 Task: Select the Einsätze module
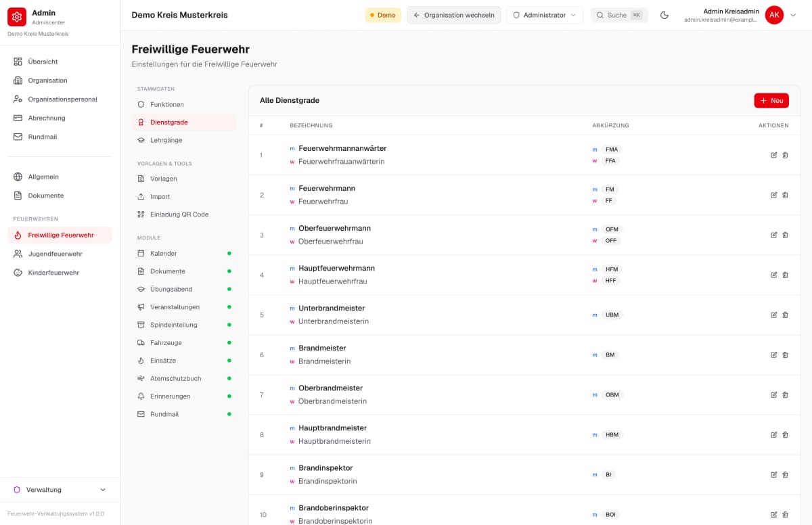click(x=184, y=361)
